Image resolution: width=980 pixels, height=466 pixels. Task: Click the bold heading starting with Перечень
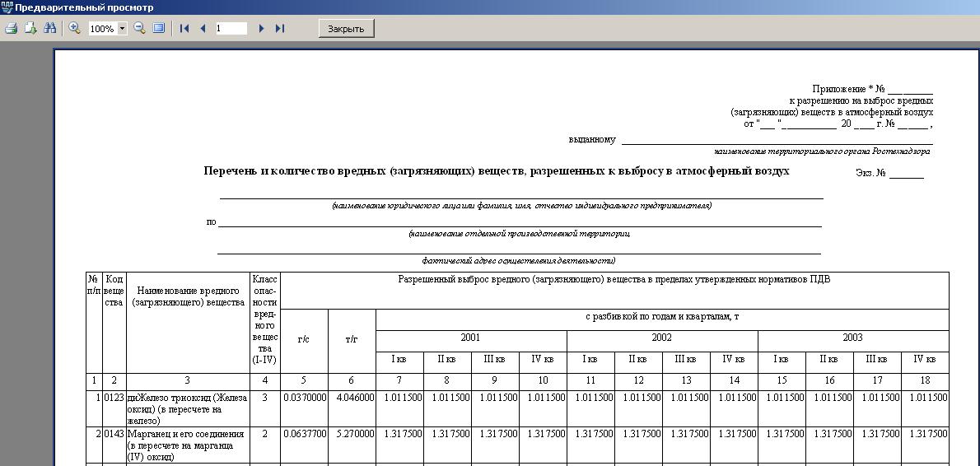click(496, 171)
